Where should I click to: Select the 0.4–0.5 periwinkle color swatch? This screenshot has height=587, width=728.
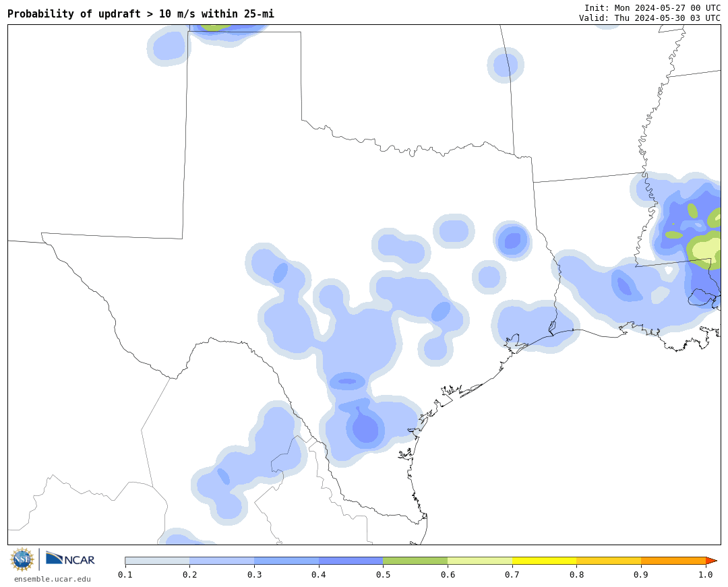point(351,561)
